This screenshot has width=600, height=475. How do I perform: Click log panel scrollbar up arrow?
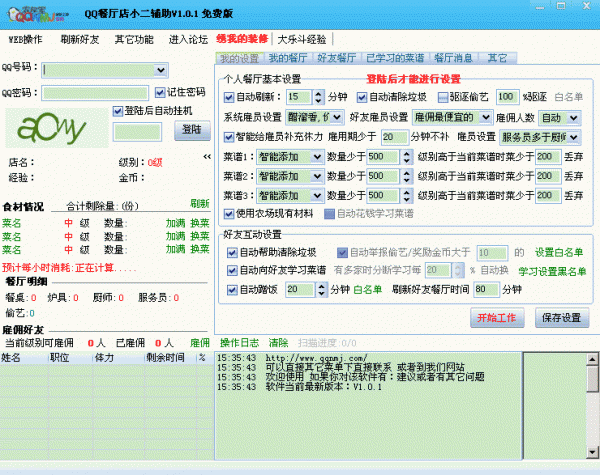coord(592,359)
